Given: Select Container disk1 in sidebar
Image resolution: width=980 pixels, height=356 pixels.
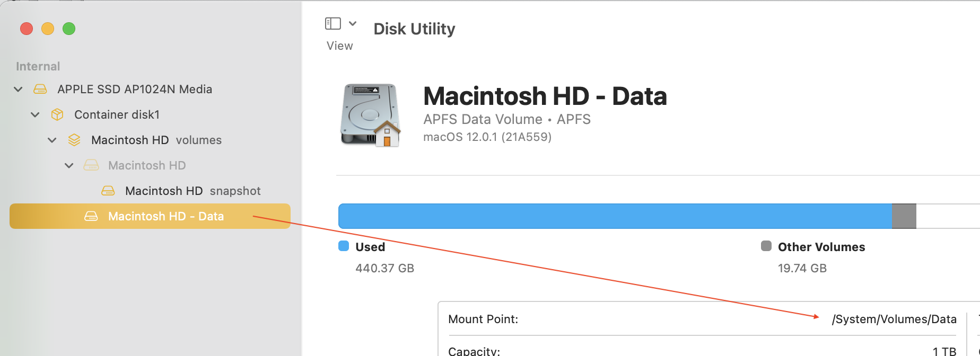Looking at the screenshot, I should [117, 114].
